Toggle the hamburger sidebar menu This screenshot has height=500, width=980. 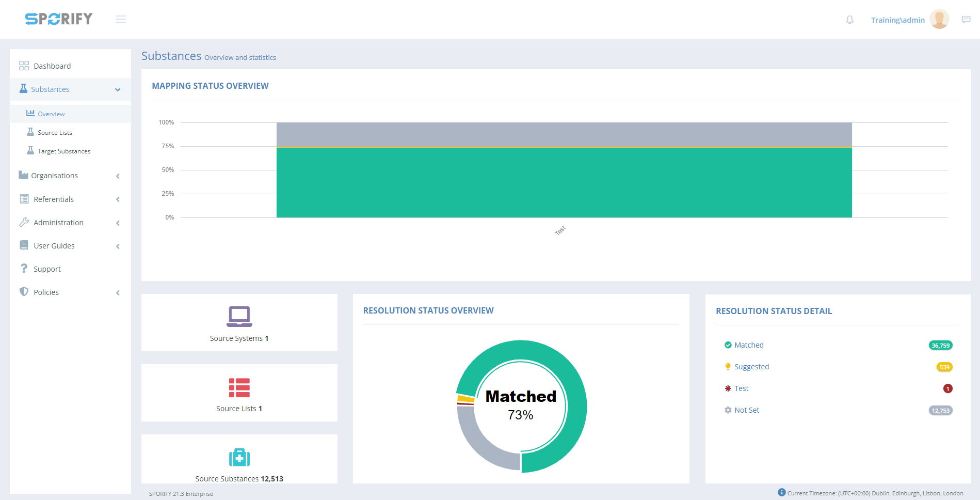(121, 19)
